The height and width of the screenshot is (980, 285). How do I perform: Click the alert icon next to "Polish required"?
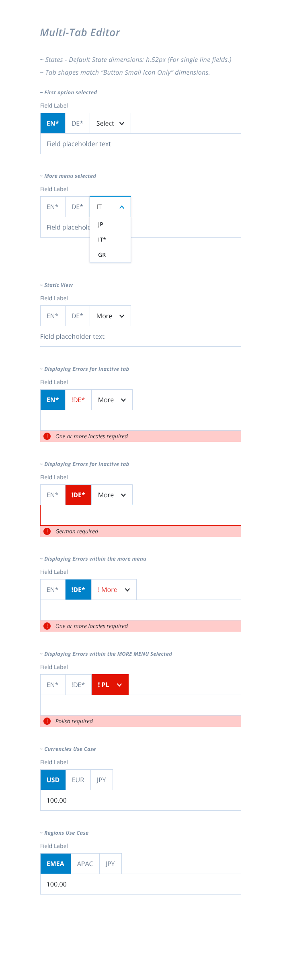[x=47, y=721]
